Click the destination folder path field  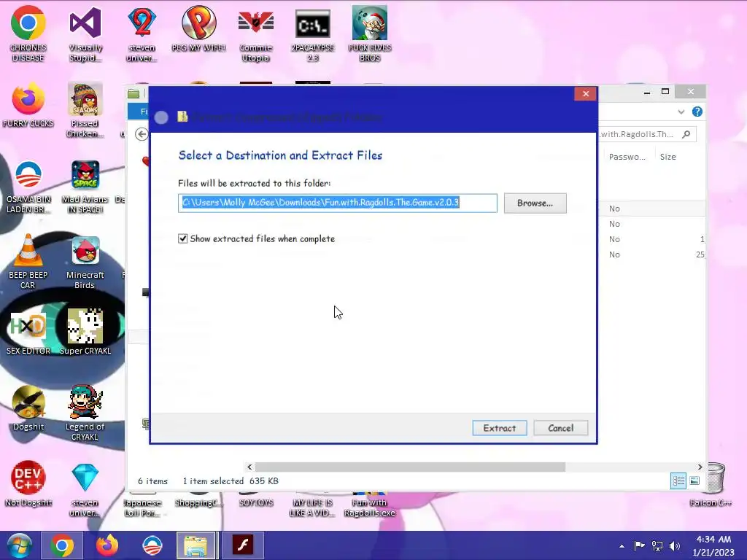point(337,203)
